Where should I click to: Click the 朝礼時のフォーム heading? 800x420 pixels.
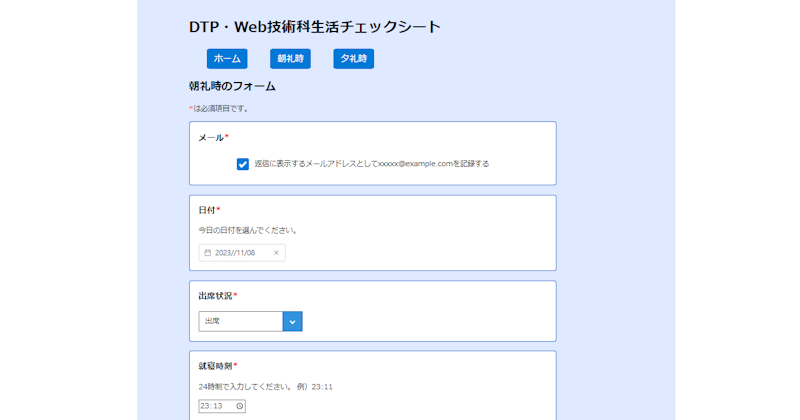pos(232,86)
